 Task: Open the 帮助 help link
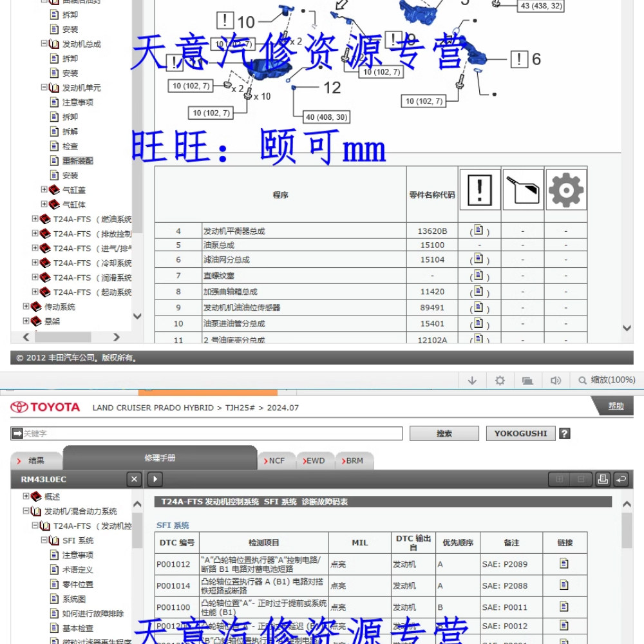click(616, 406)
